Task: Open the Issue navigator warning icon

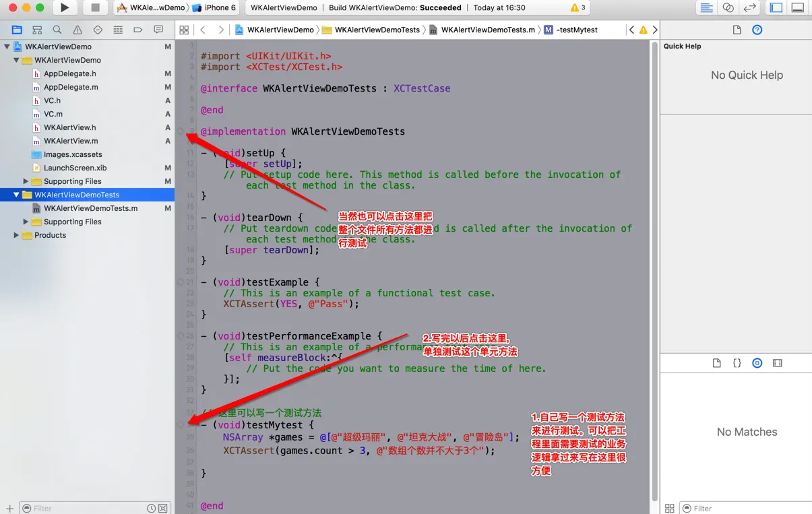Action: tap(77, 30)
